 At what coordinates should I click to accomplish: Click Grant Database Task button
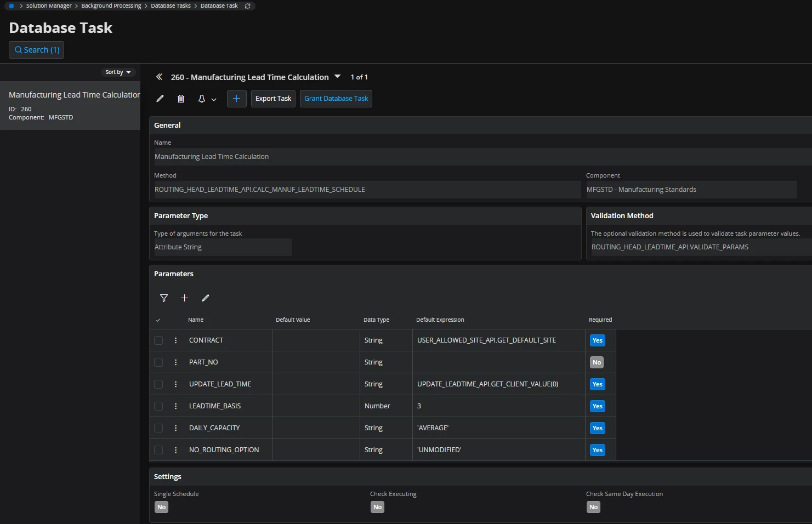(x=336, y=99)
